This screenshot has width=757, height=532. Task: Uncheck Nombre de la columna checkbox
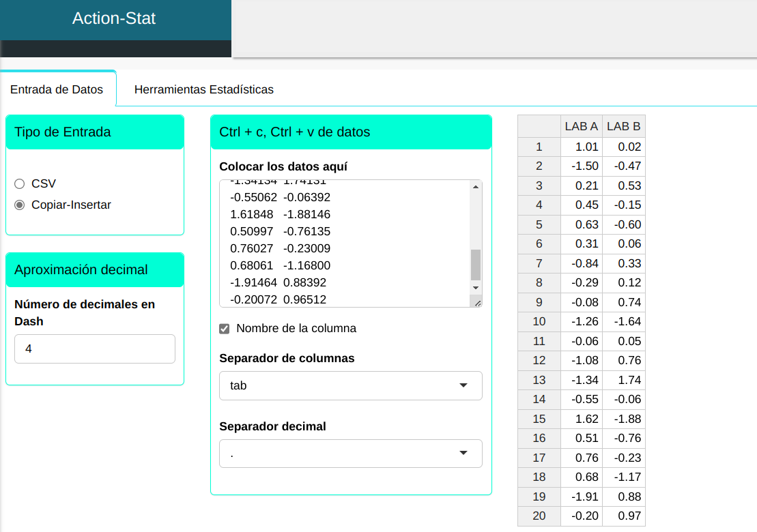(225, 329)
